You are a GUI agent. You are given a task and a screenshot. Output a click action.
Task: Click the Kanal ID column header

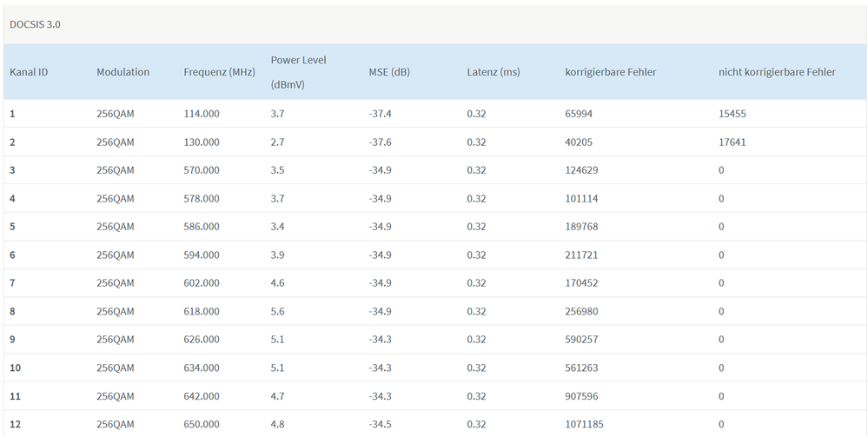click(x=29, y=72)
